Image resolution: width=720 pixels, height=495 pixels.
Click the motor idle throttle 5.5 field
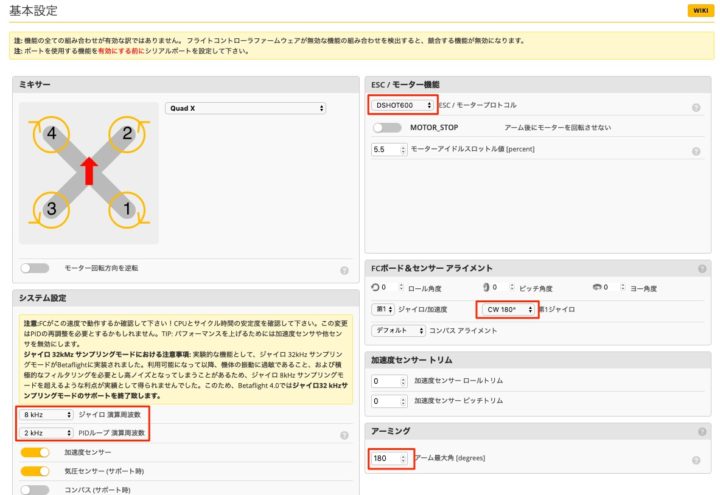[x=384, y=149]
